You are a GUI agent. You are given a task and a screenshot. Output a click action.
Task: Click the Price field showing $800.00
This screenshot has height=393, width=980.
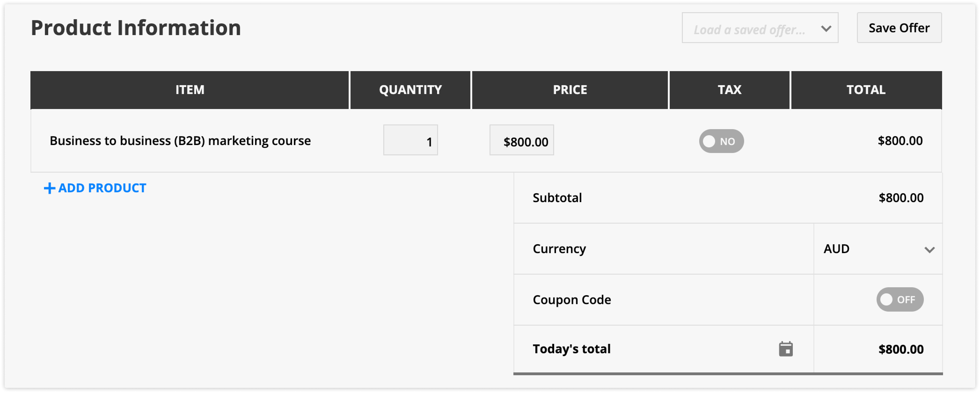tap(522, 140)
